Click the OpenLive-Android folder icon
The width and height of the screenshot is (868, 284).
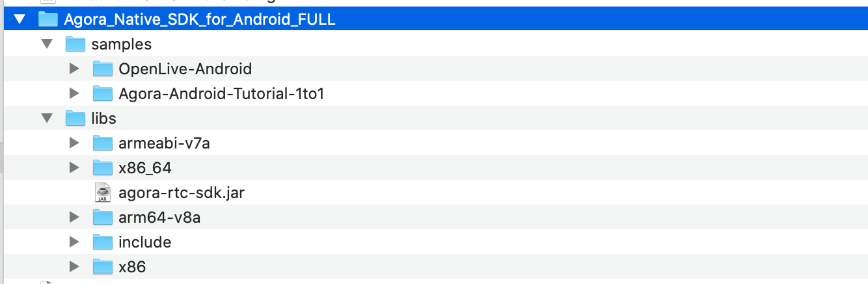pyautogui.click(x=103, y=68)
